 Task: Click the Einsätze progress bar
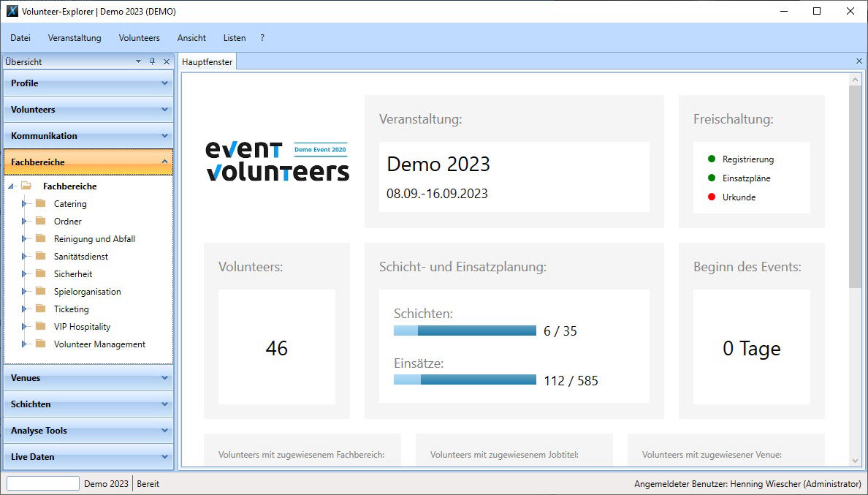point(465,379)
